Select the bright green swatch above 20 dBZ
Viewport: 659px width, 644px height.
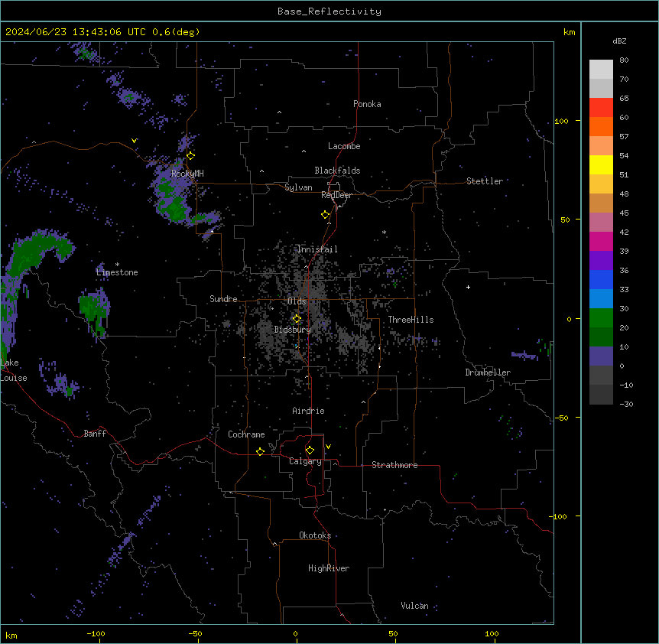[601, 318]
